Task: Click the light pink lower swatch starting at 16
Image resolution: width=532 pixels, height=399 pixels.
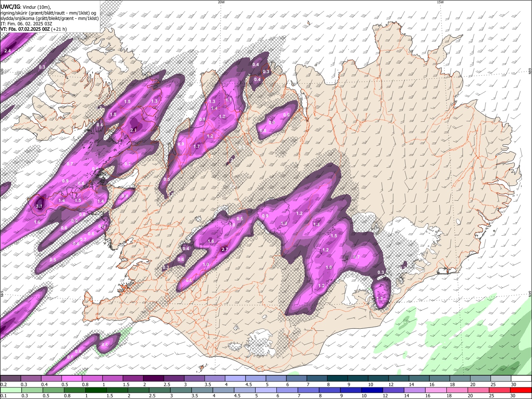Action: tap(436, 390)
